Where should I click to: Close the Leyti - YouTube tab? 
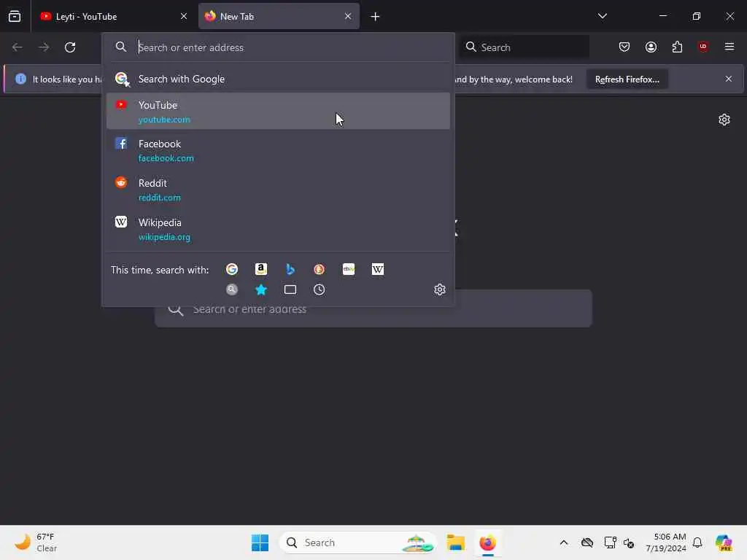click(x=184, y=16)
